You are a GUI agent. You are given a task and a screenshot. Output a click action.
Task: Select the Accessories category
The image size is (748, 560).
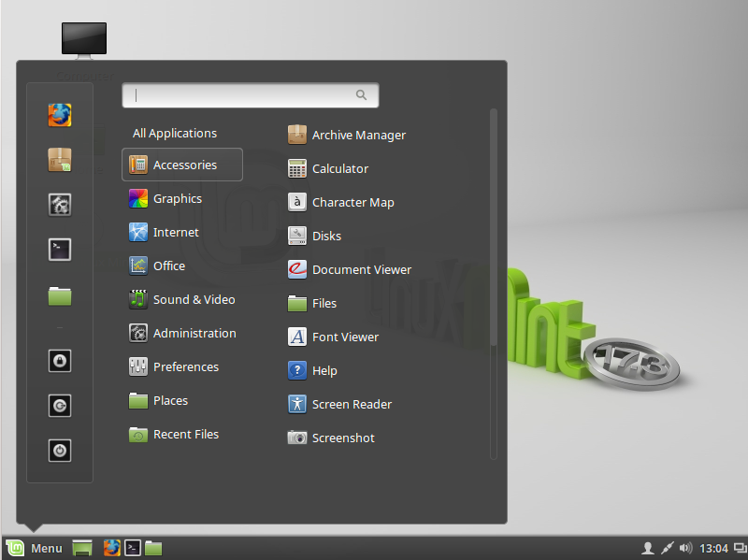tap(182, 165)
